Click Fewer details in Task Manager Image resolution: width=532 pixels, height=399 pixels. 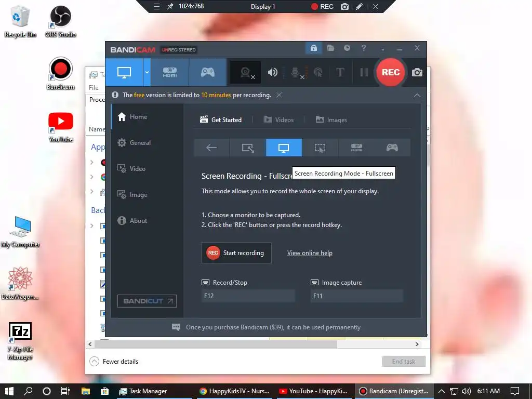click(x=114, y=362)
